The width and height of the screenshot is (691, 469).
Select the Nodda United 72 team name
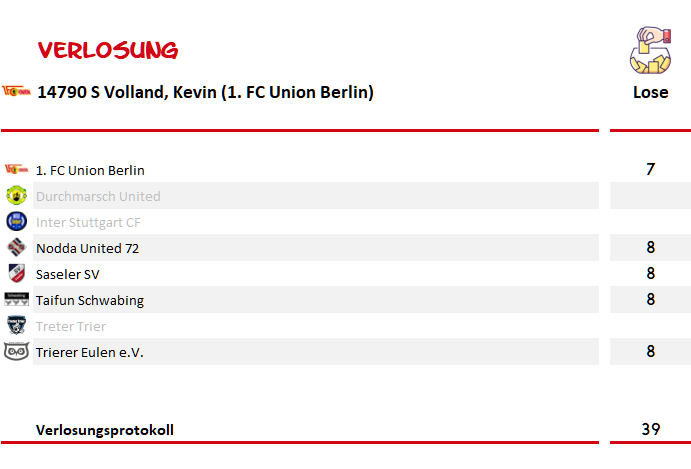point(88,248)
